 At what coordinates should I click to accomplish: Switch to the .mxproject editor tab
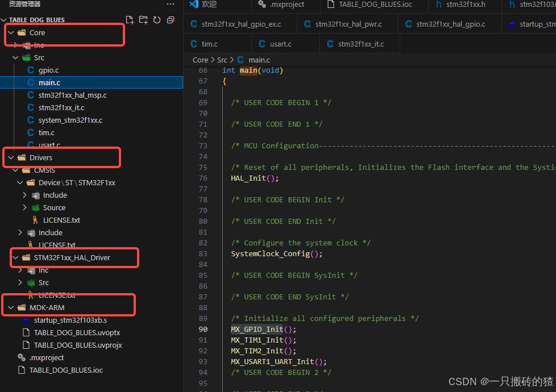pos(287,4)
